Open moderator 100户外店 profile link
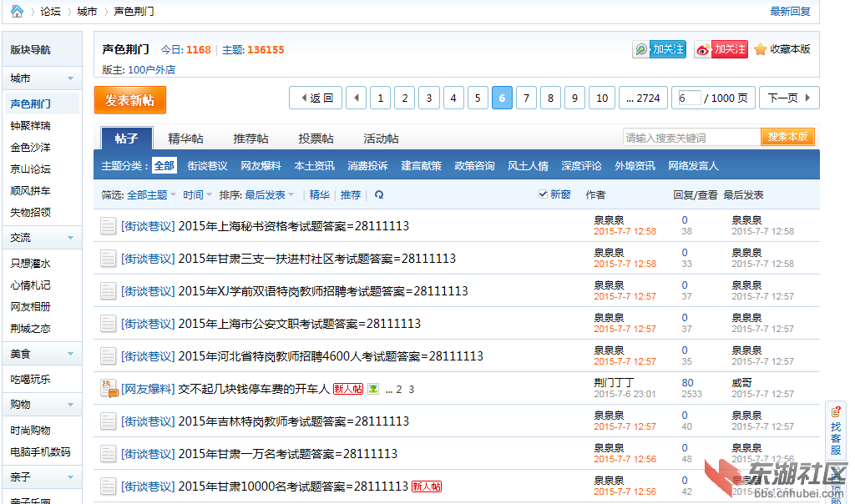Image resolution: width=855 pixels, height=504 pixels. coord(152,70)
